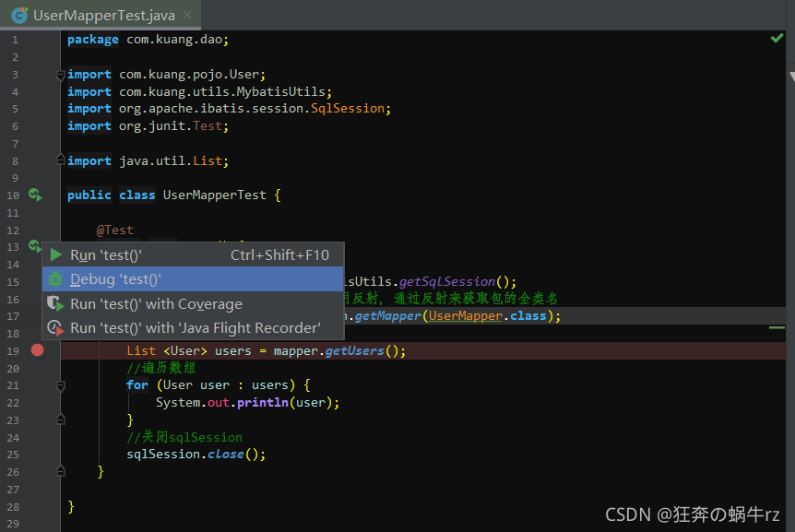Screen dimensions: 795x532
Task: Toggle the red breakpoint on line 19
Action: 37,350
